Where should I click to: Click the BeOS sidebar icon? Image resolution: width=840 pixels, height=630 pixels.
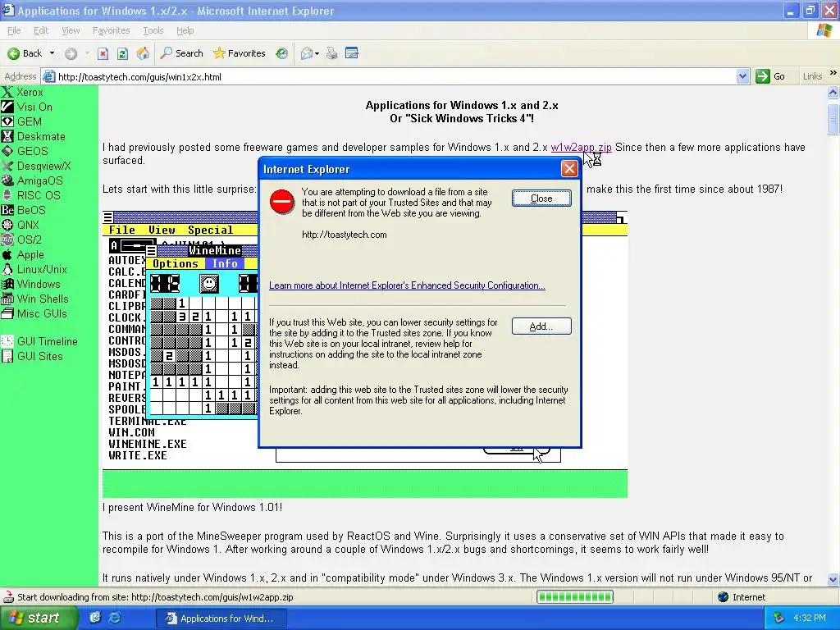click(x=7, y=210)
